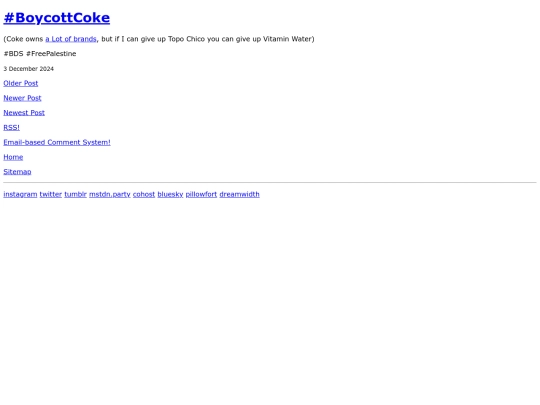Image resolution: width=540 pixels, height=405 pixels.
Task: Return to the Home page
Action: (13, 157)
